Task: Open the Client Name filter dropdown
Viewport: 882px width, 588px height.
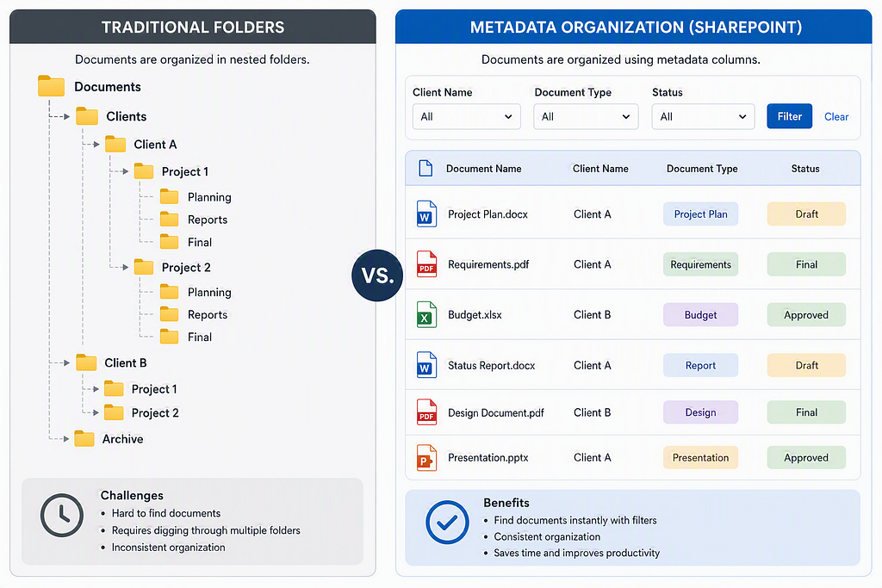Action: click(x=466, y=116)
